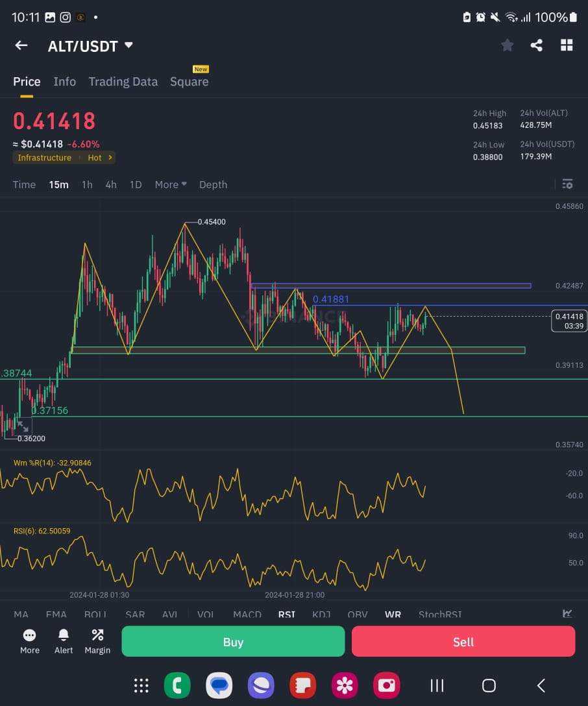The image size is (588, 706).
Task: Expand the Infrastructure Hot tag
Action: (64, 157)
